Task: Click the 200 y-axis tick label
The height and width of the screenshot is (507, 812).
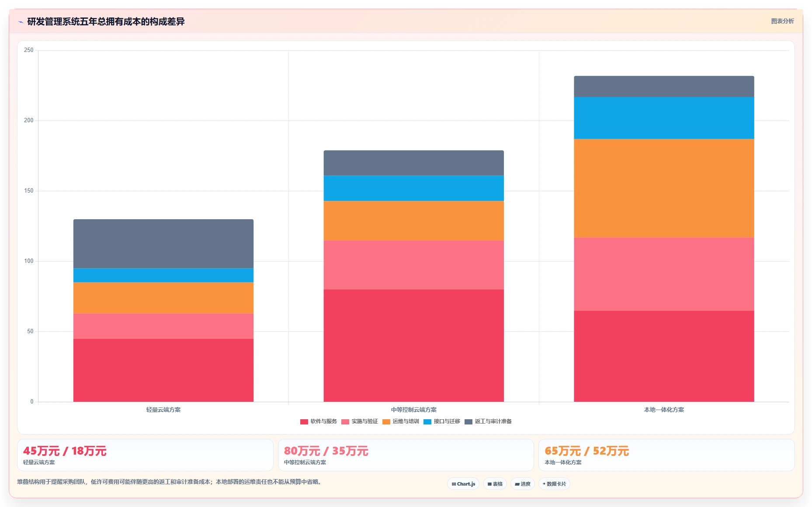Action: point(29,121)
